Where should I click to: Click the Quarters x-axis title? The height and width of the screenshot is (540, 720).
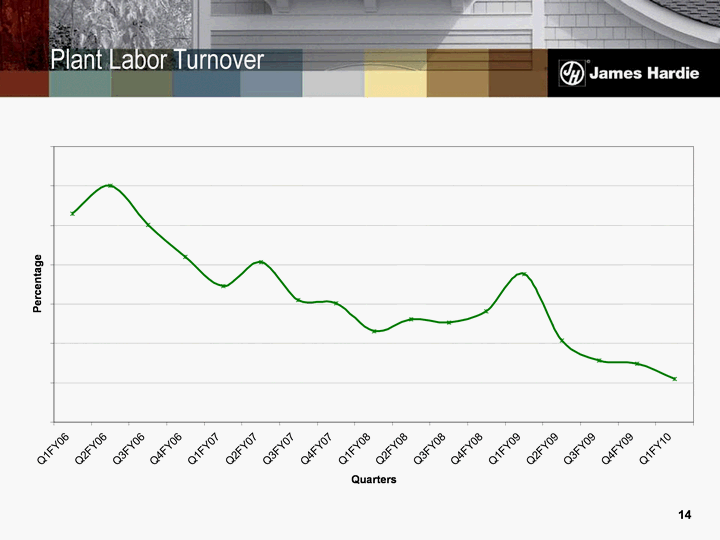[373, 480]
